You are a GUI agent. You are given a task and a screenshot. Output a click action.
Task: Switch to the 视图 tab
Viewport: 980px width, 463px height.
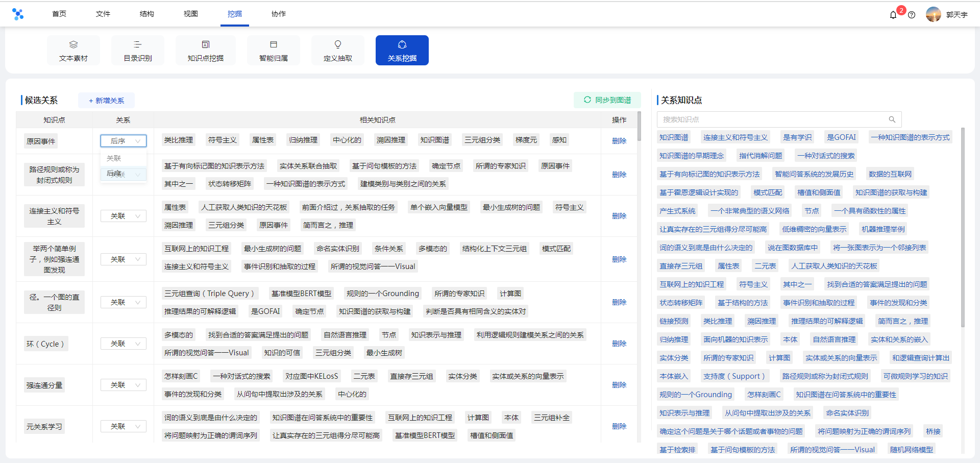[191, 14]
